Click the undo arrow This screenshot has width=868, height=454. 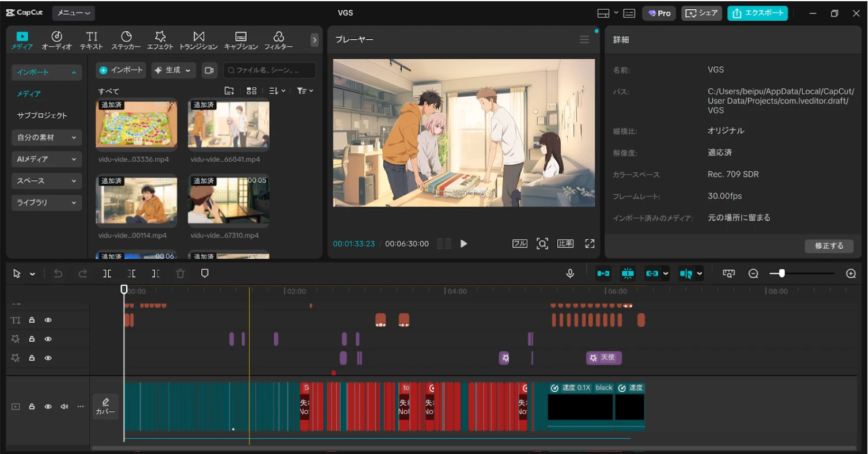[x=58, y=274]
